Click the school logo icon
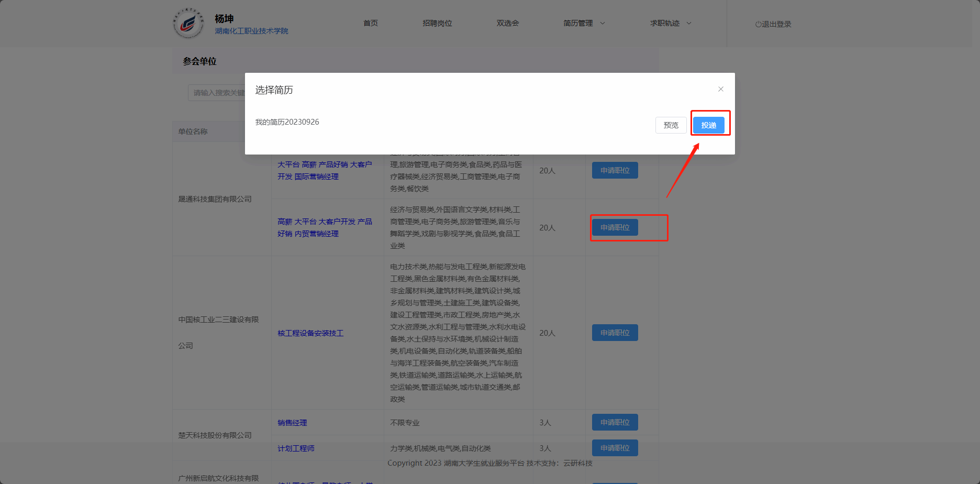980x484 pixels. click(x=188, y=24)
